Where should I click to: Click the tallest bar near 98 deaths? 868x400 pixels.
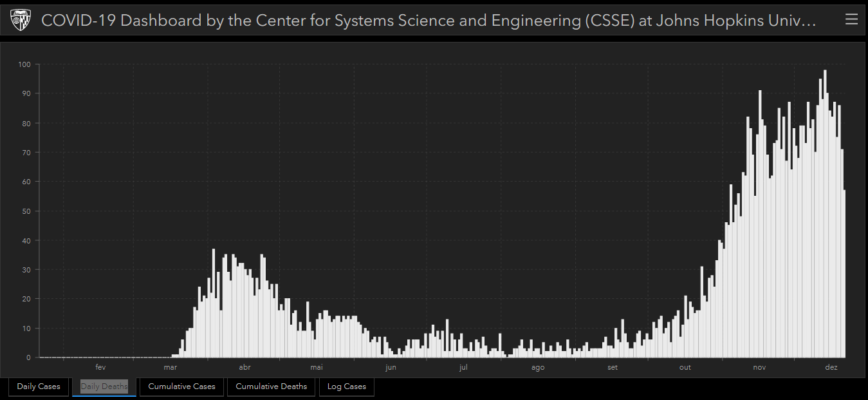(825, 214)
